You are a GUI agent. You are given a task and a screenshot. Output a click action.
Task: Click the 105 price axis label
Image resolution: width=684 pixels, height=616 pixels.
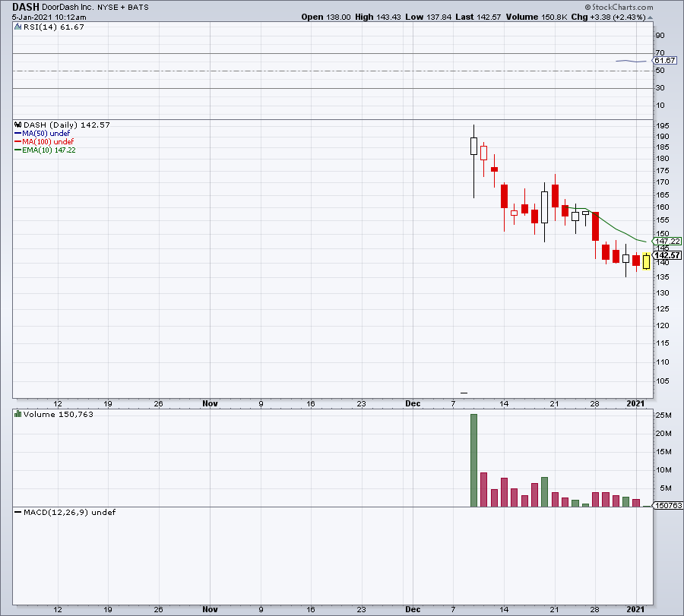click(663, 381)
